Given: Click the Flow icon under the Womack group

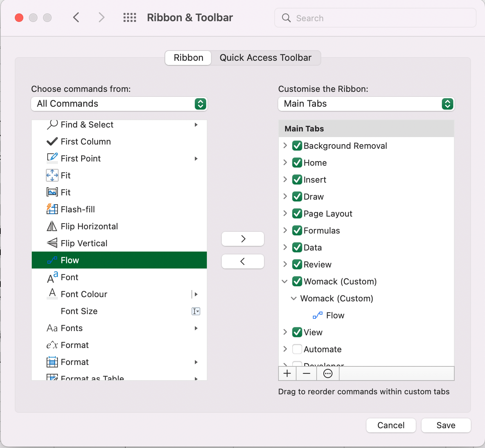Looking at the screenshot, I should click(x=318, y=315).
